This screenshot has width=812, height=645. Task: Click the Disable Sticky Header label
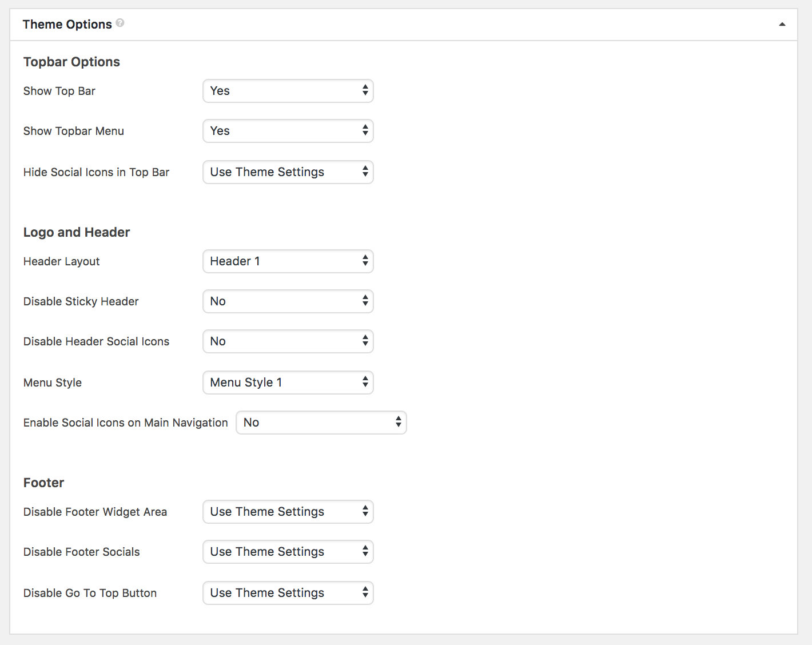pyautogui.click(x=81, y=301)
